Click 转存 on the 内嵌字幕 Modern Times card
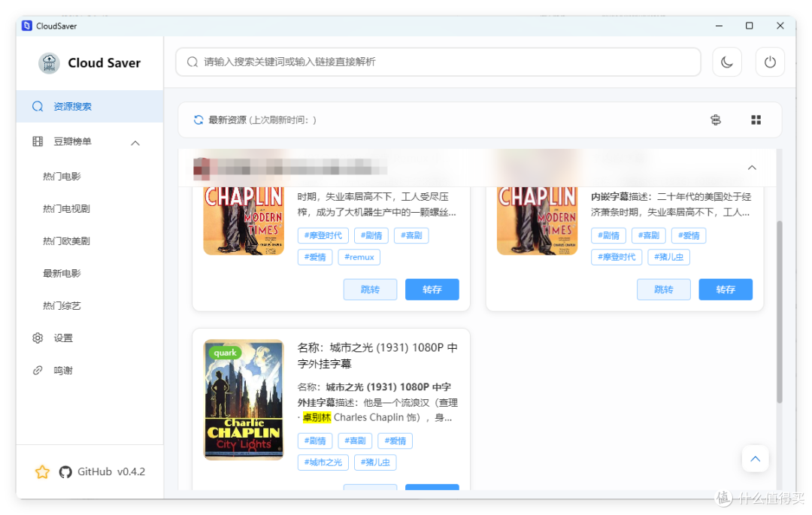The width and height of the screenshot is (812, 515). point(726,289)
